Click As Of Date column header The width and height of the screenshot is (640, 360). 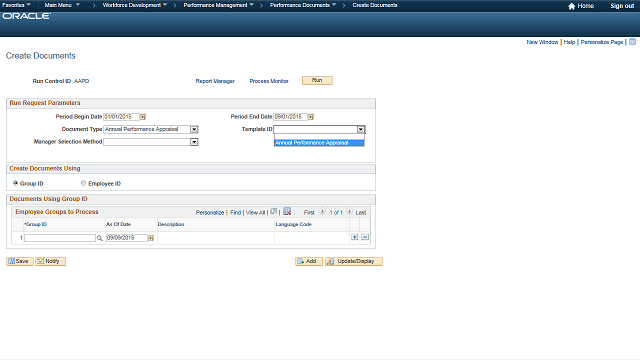[118, 224]
